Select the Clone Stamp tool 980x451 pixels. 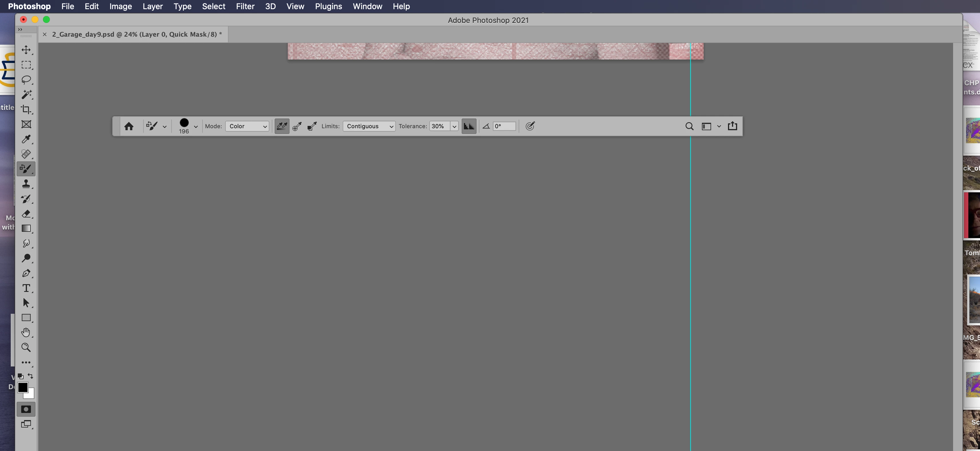tap(26, 184)
